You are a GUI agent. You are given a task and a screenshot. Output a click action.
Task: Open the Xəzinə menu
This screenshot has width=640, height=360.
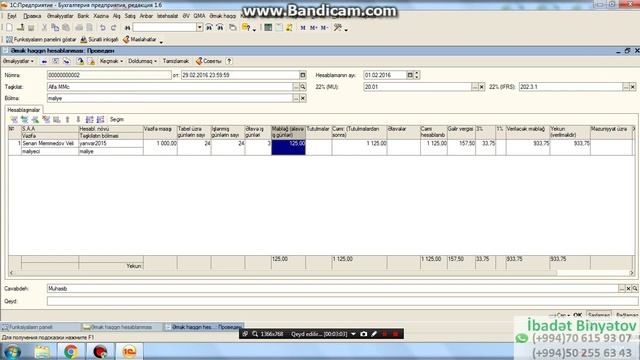(x=101, y=16)
